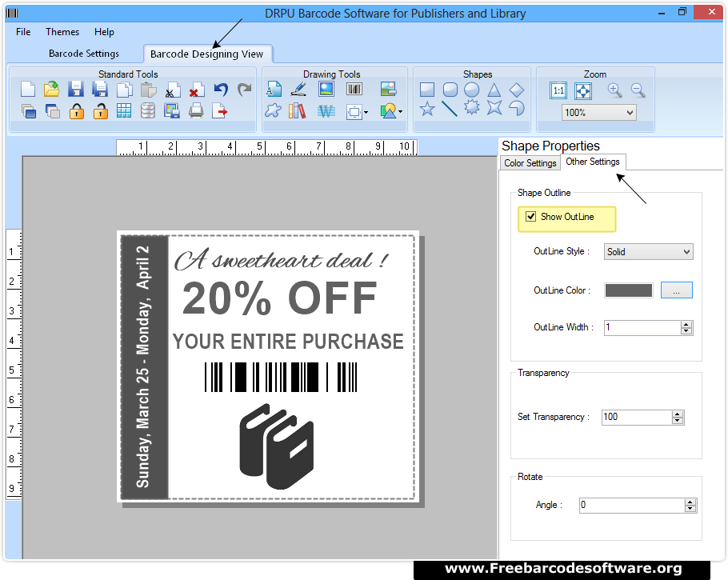The image size is (728, 580).
Task: Insert a barcode from Drawing Tools
Action: tap(354, 89)
